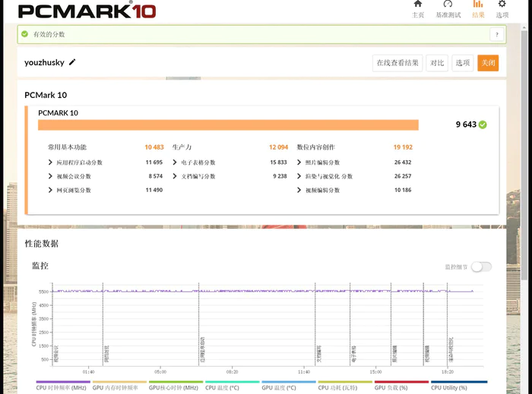
Task: Expand the 视频编辑分数 row
Action: [x=299, y=190]
